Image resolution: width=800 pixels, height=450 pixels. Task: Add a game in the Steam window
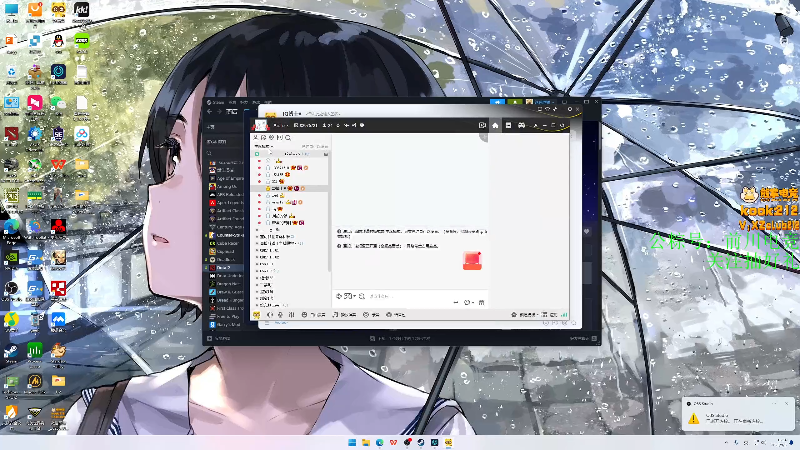point(219,338)
